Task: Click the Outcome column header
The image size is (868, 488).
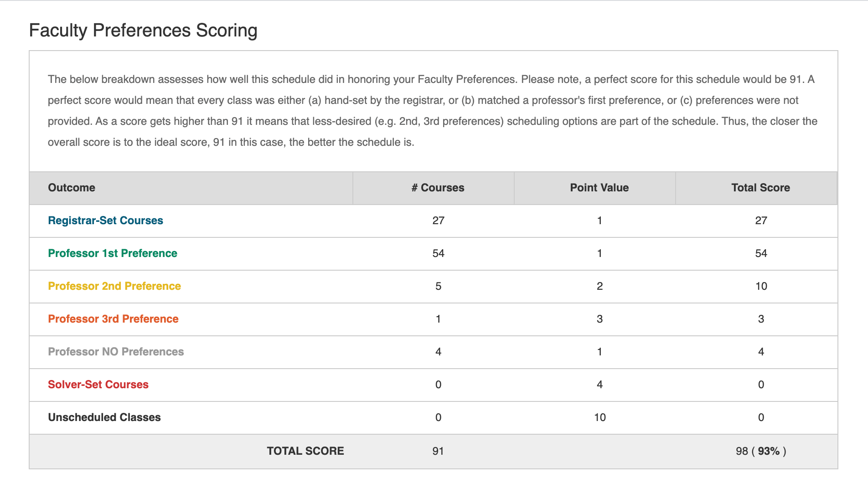Action: click(x=72, y=188)
